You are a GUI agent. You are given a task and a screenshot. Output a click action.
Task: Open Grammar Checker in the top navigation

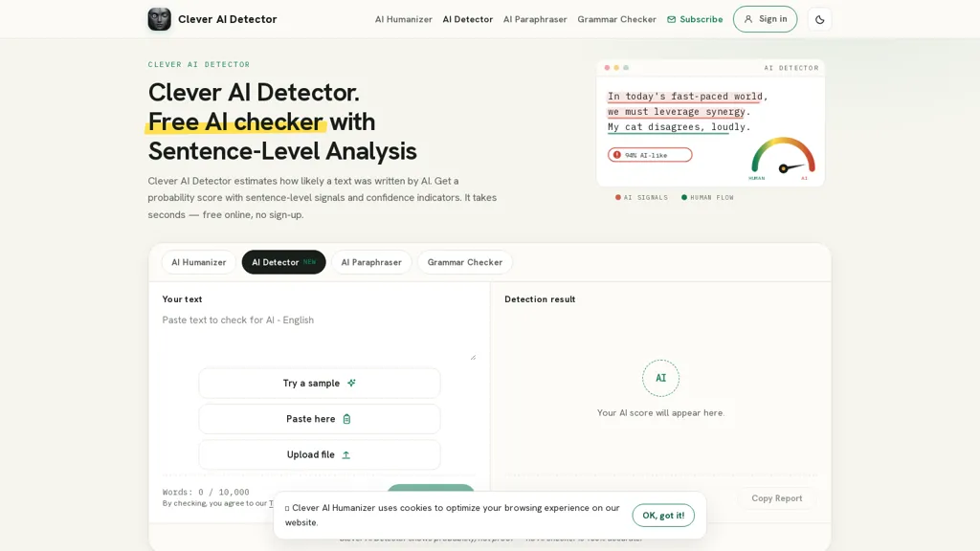[x=617, y=19]
